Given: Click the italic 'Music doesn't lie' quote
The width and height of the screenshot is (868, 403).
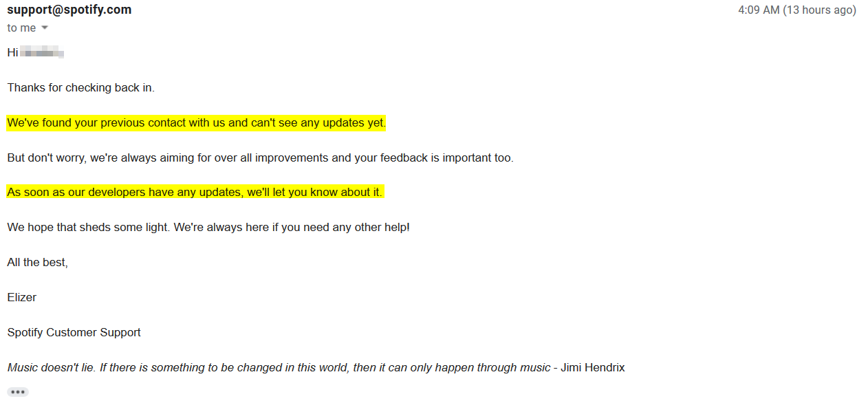Looking at the screenshot, I should click(279, 368).
